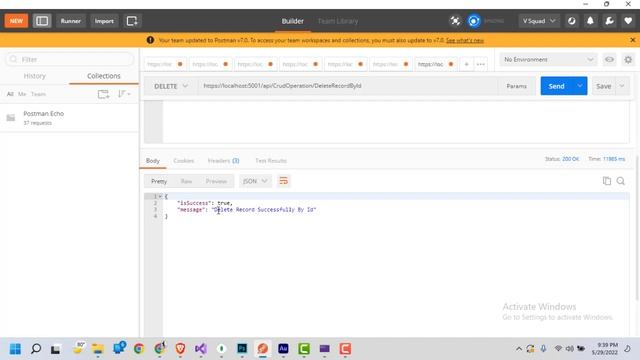Viewport: 640px width, 360px height.
Task: Open the Windows Start menu
Action: (15, 349)
